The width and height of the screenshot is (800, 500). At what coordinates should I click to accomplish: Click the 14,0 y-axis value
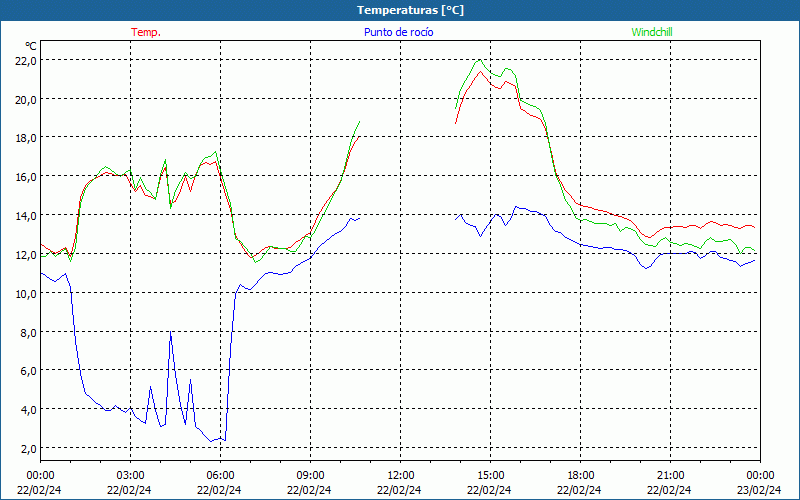pyautogui.click(x=27, y=216)
